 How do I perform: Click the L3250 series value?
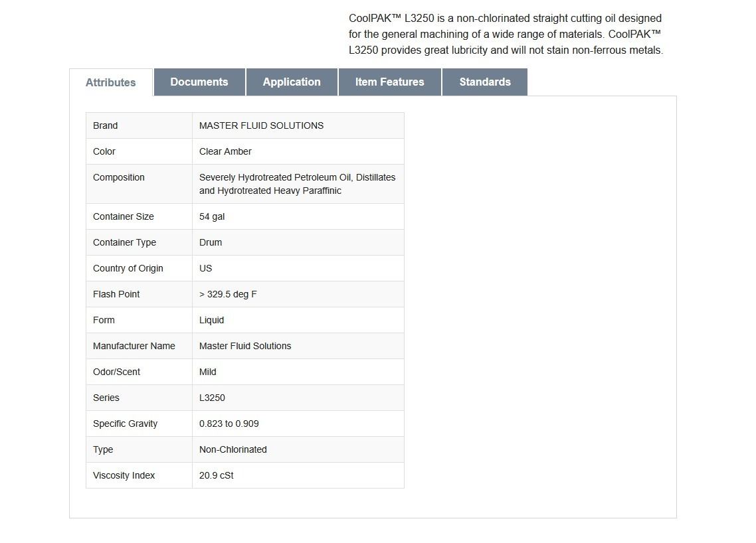(212, 398)
